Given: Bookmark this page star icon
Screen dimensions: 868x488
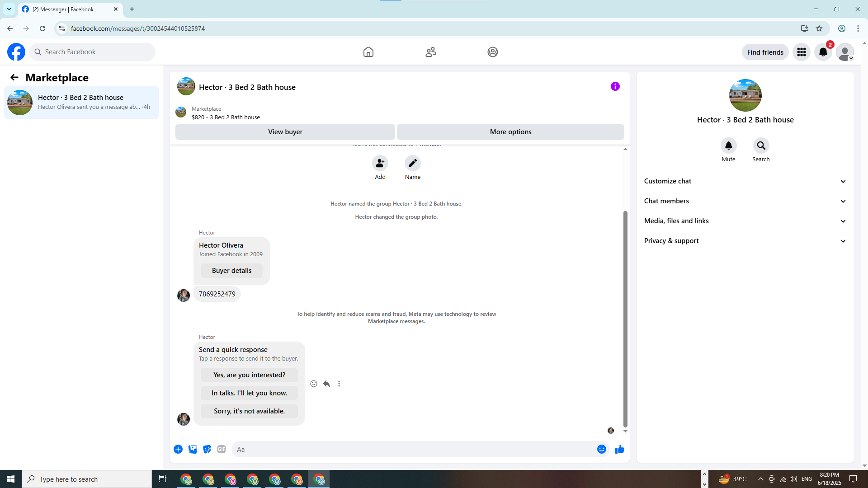Looking at the screenshot, I should pos(819,28).
